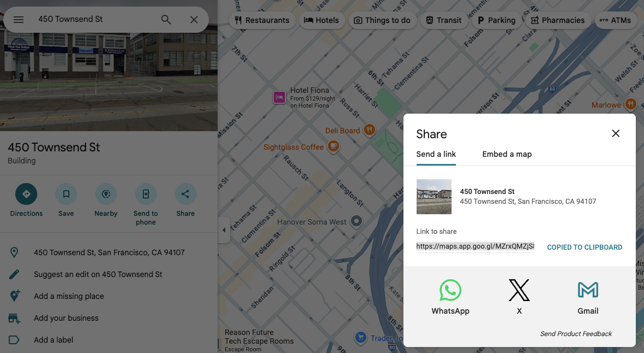Image resolution: width=644 pixels, height=353 pixels.
Task: Click the share dialog building thumbnail
Action: [x=434, y=197]
